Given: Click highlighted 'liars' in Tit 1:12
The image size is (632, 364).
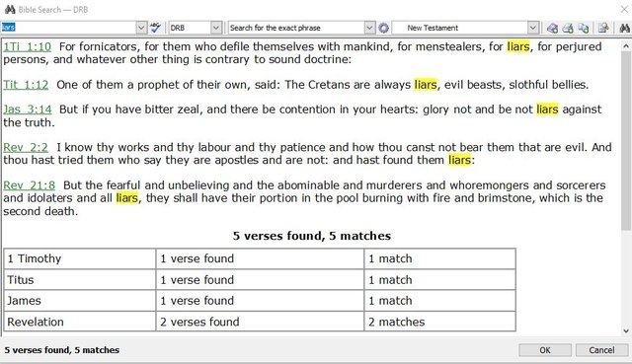Looking at the screenshot, I should click(x=426, y=85).
